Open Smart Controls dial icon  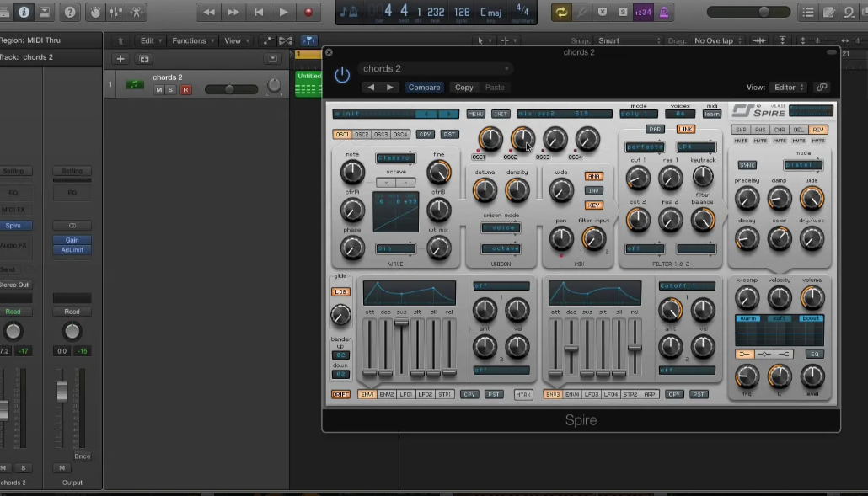pos(95,12)
